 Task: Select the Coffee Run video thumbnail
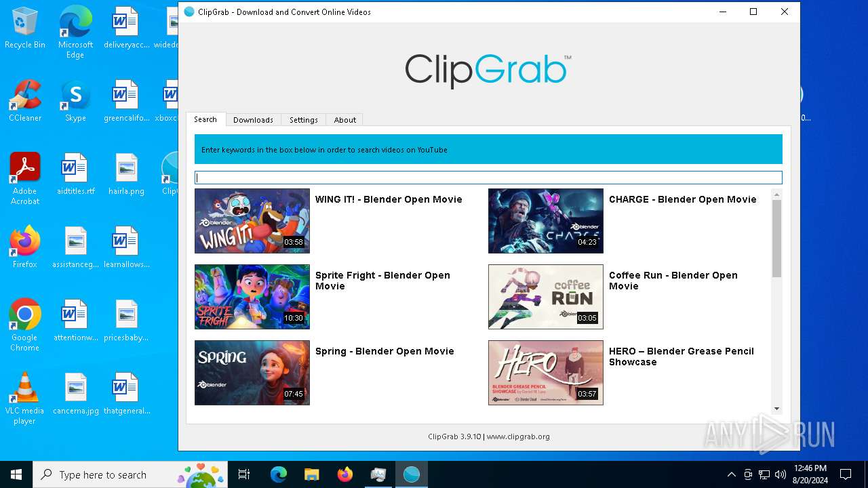coord(546,297)
